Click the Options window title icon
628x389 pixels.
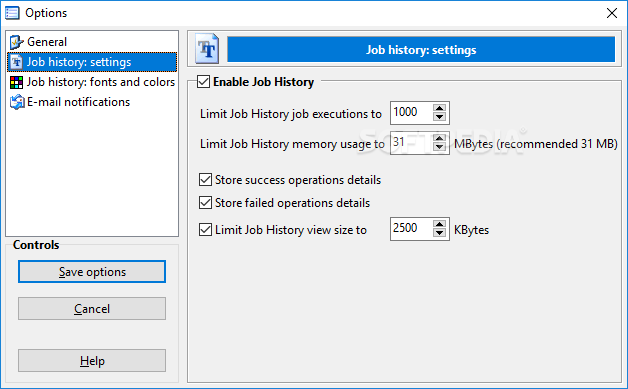pyautogui.click(x=12, y=13)
